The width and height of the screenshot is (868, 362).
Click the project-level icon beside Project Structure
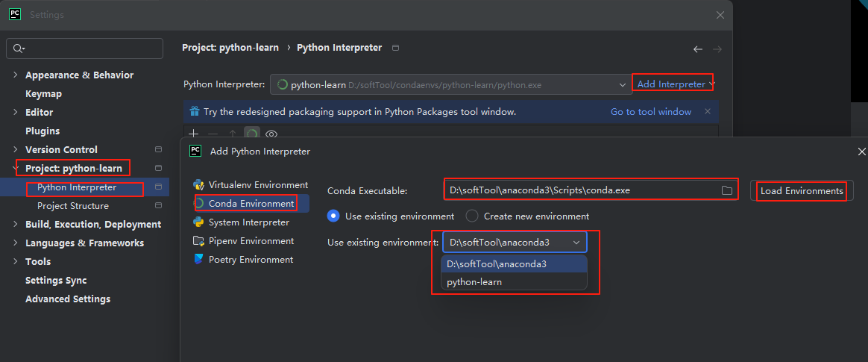click(158, 206)
